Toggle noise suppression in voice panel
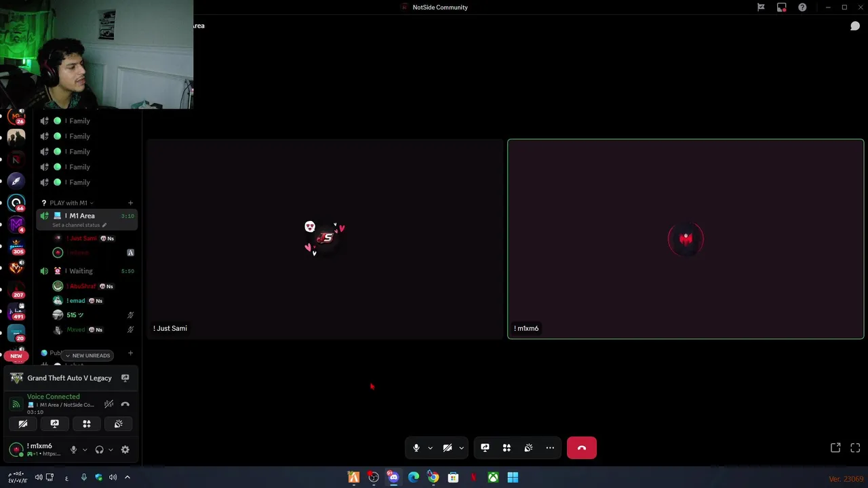 click(108, 404)
